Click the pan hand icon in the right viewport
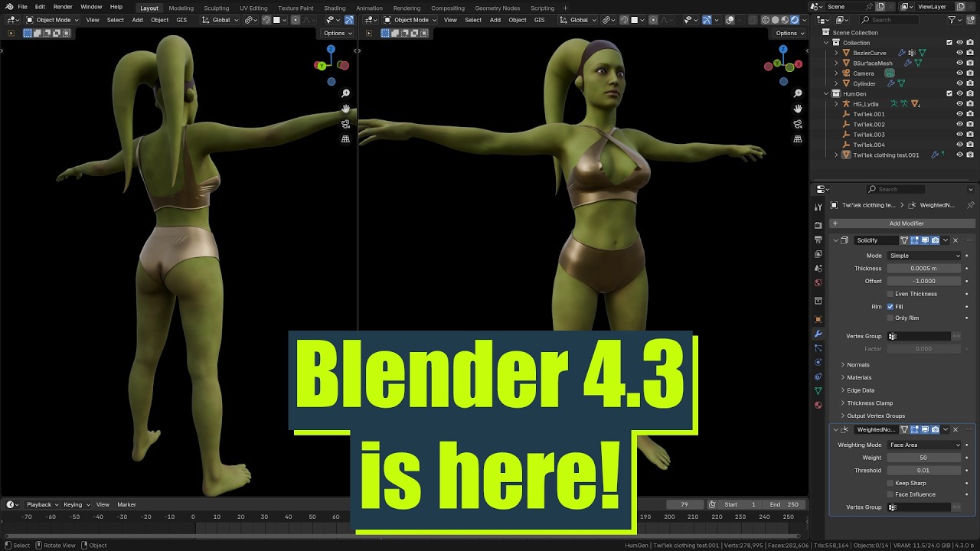This screenshot has height=551, width=980. click(x=798, y=109)
